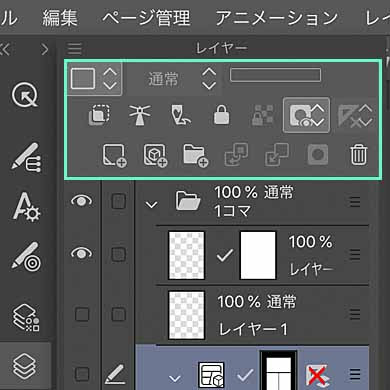Click the blue checkmark on the frame layer
Image resolution: width=390 pixels, height=390 pixels.
[x=245, y=375]
